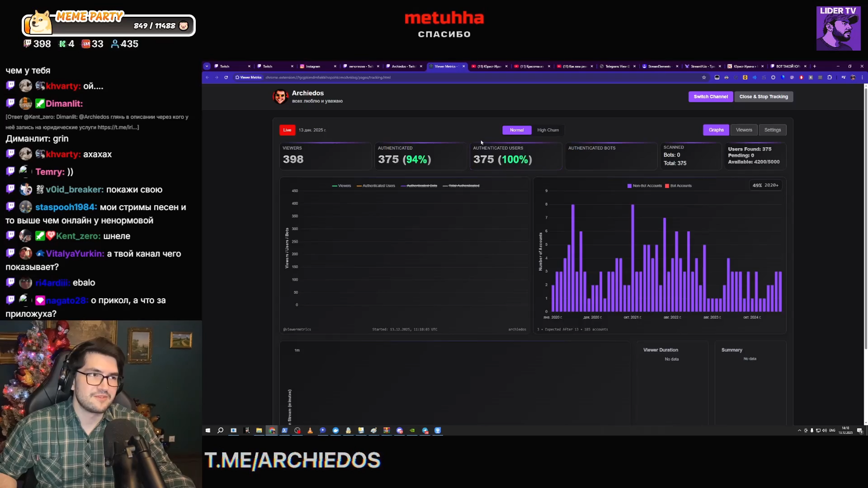Switch to High Churn mode
The width and height of the screenshot is (868, 488).
[x=548, y=130]
